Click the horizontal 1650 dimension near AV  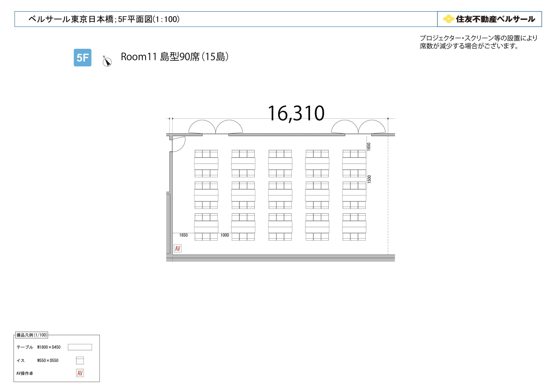click(184, 235)
